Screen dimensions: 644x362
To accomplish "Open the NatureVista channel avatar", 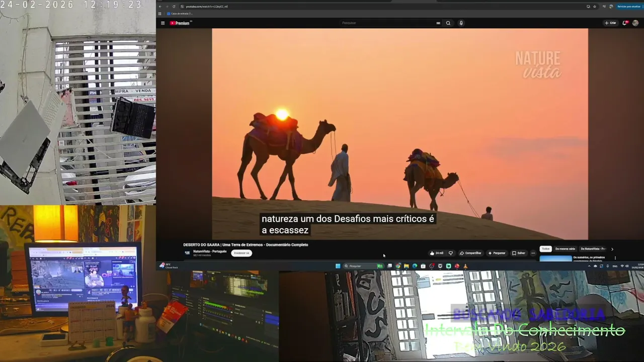I will point(187,253).
